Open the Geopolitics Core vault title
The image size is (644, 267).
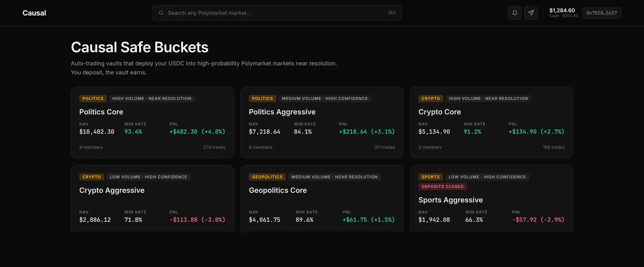pos(278,190)
